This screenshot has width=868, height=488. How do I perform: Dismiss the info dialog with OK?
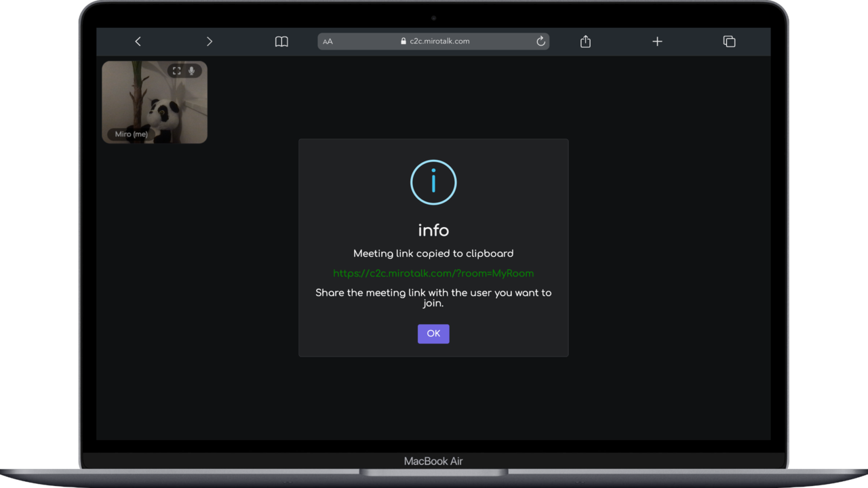433,333
